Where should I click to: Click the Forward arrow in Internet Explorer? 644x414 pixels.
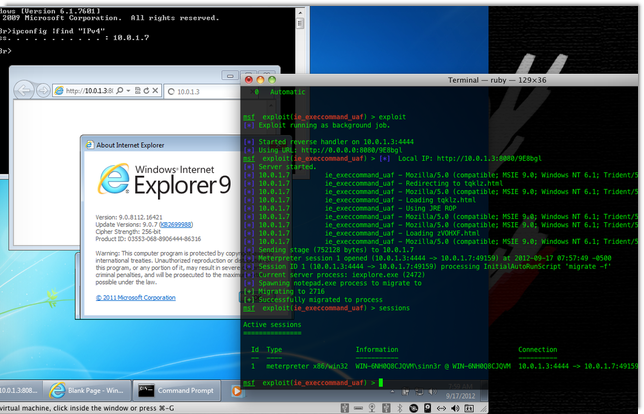[x=42, y=90]
